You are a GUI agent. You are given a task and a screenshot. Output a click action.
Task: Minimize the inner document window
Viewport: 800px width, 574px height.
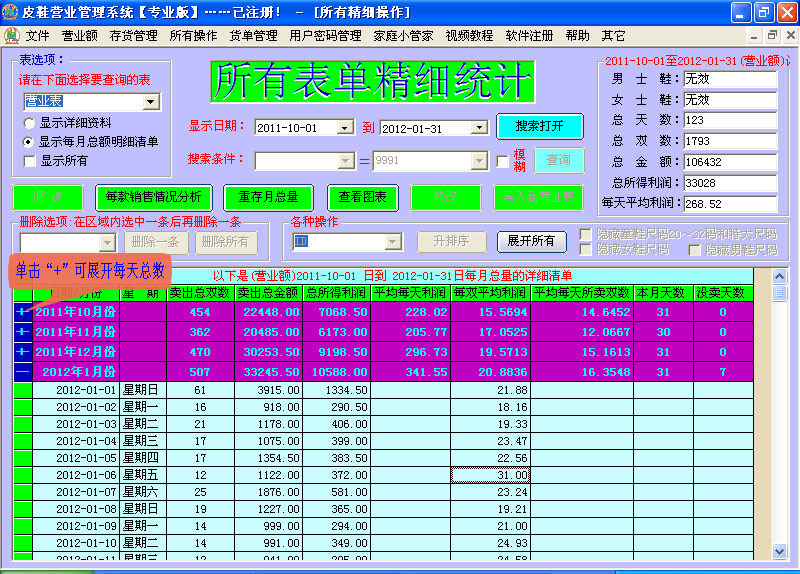(x=754, y=35)
